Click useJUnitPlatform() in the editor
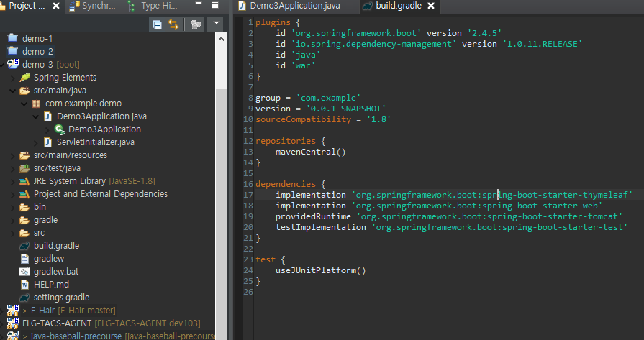 [320, 270]
